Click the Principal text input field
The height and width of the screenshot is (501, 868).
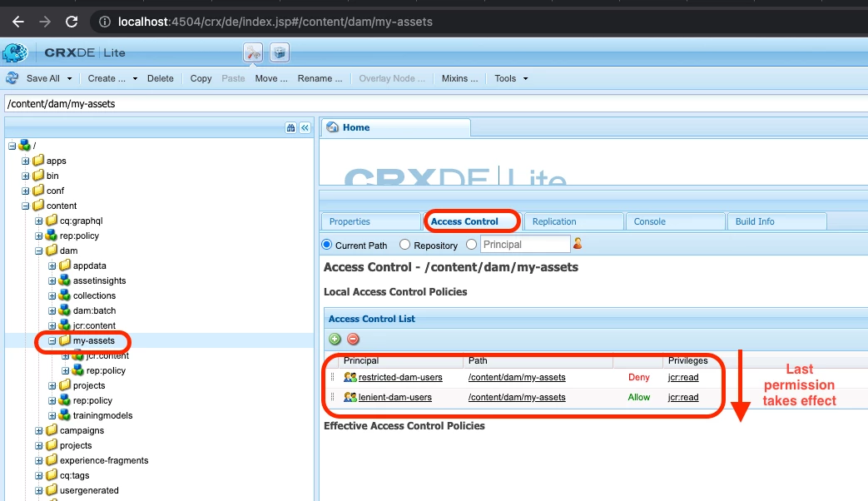click(x=525, y=244)
